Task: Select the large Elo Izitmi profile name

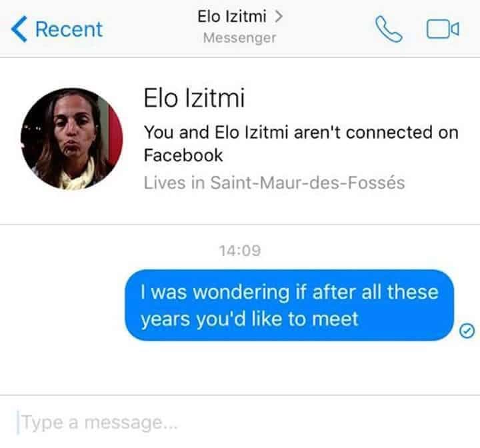Action: 195,98
